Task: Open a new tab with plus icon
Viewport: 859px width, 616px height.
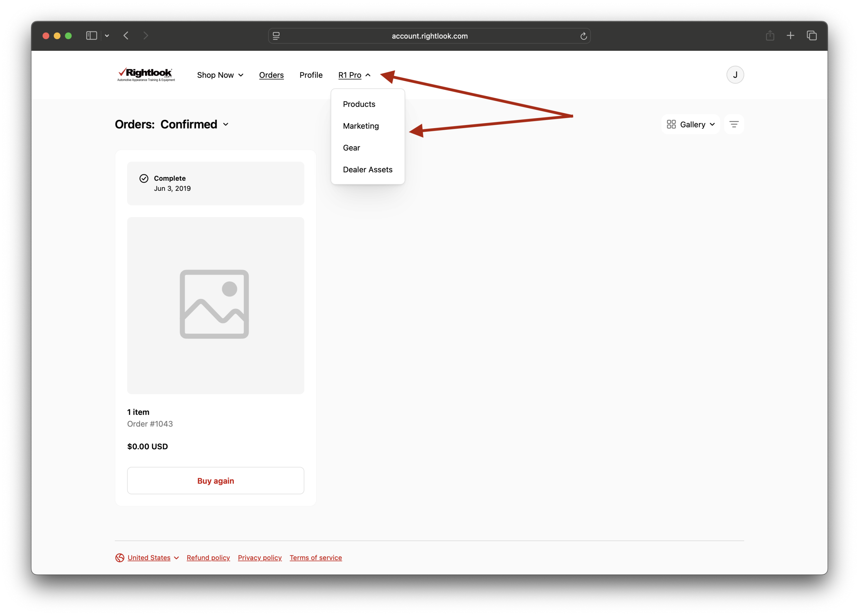Action: click(x=791, y=36)
